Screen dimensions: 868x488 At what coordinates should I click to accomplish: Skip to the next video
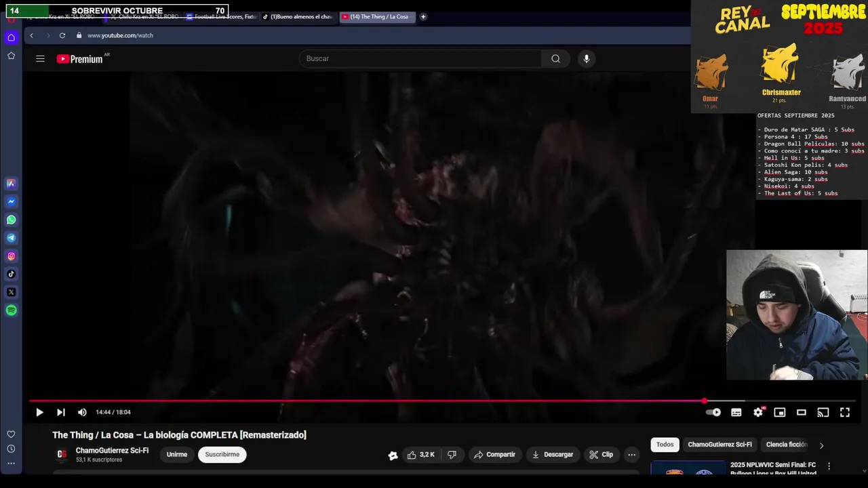[61, 412]
